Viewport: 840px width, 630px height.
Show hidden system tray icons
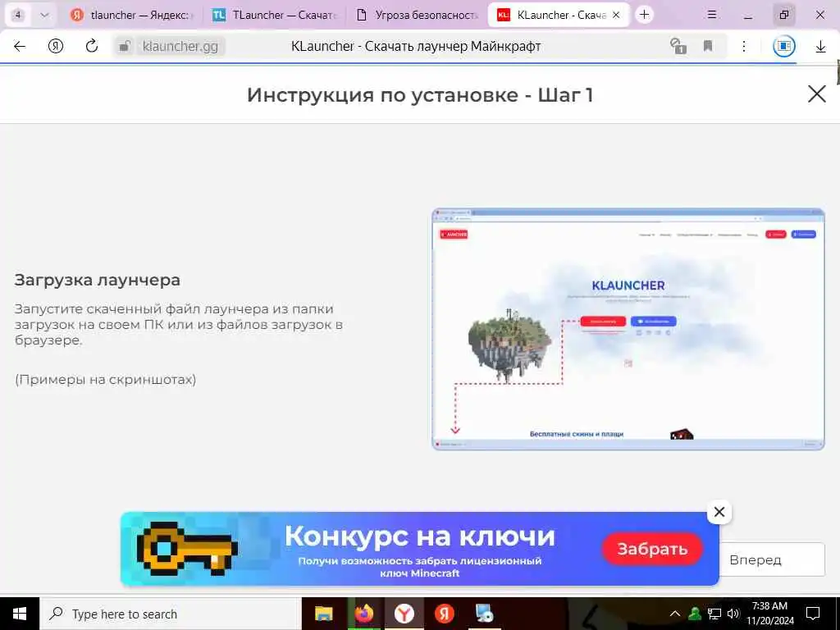(675, 614)
